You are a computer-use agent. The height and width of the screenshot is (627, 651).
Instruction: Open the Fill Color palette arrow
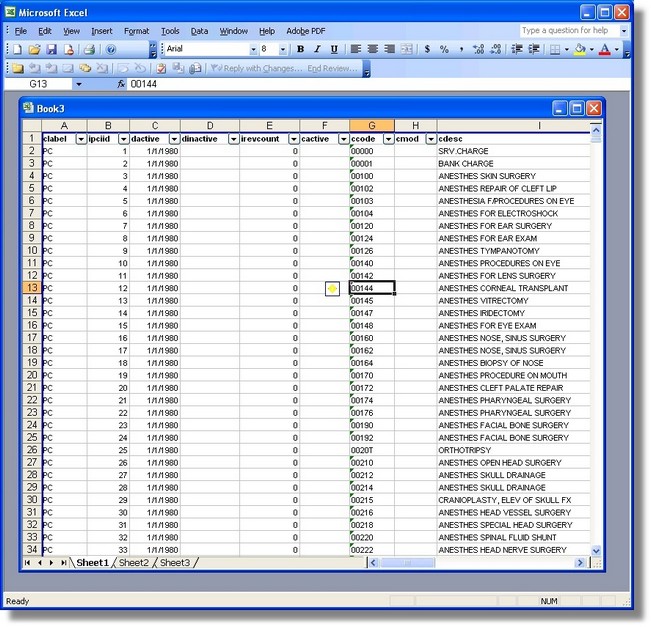592,49
